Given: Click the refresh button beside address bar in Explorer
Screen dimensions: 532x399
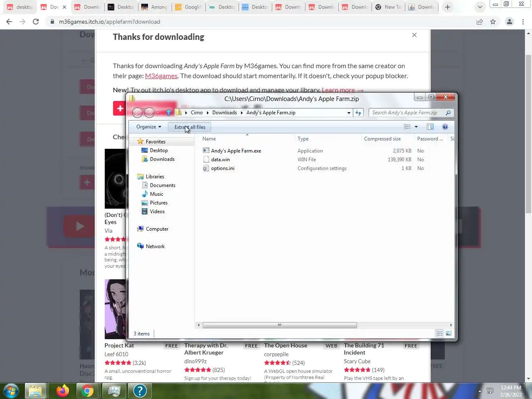Looking at the screenshot, I should pyautogui.click(x=358, y=113).
